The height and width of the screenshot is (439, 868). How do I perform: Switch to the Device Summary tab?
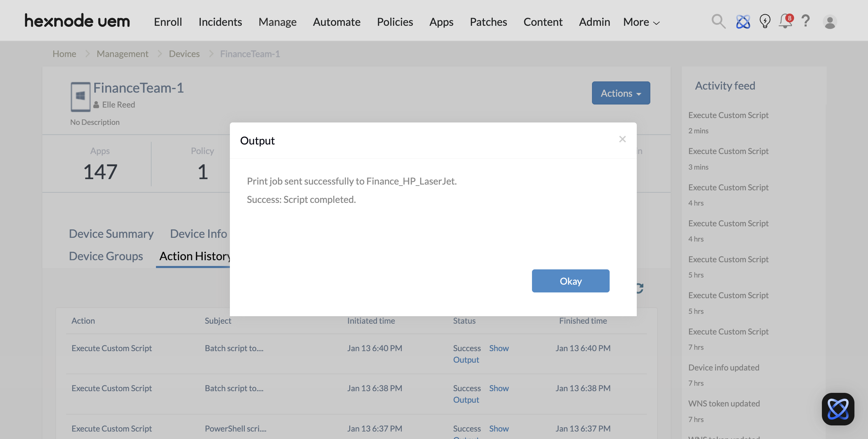[x=111, y=233]
